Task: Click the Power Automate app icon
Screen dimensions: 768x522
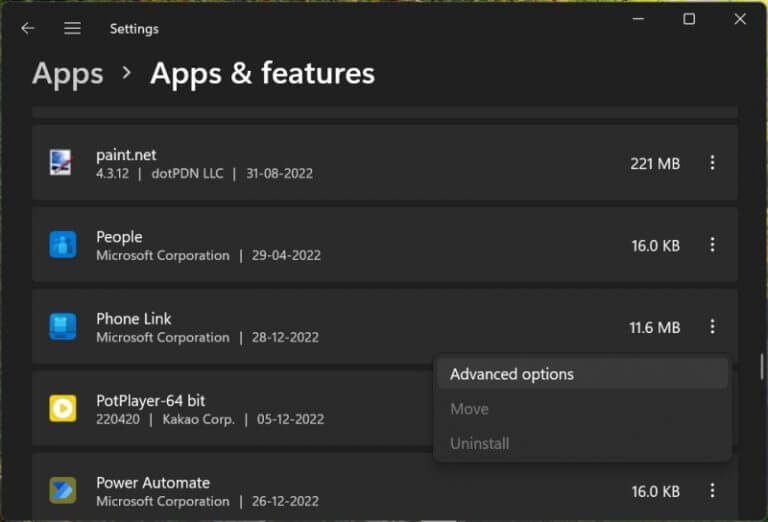Action: click(x=63, y=490)
